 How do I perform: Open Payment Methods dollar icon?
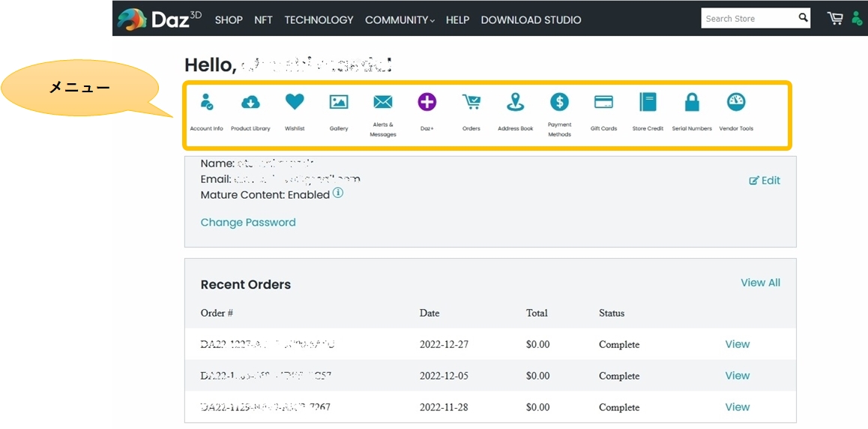pyautogui.click(x=559, y=102)
